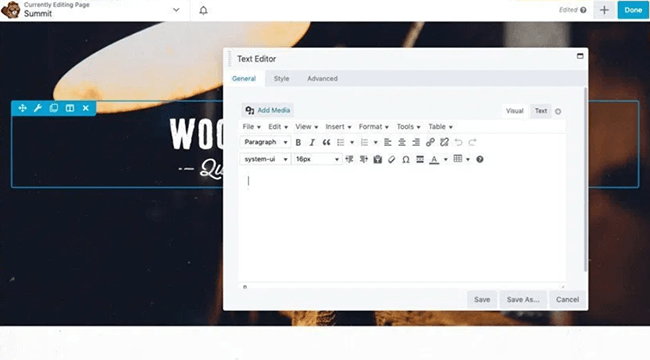650x360 pixels.
Task: Switch to the General tab
Action: (x=244, y=78)
